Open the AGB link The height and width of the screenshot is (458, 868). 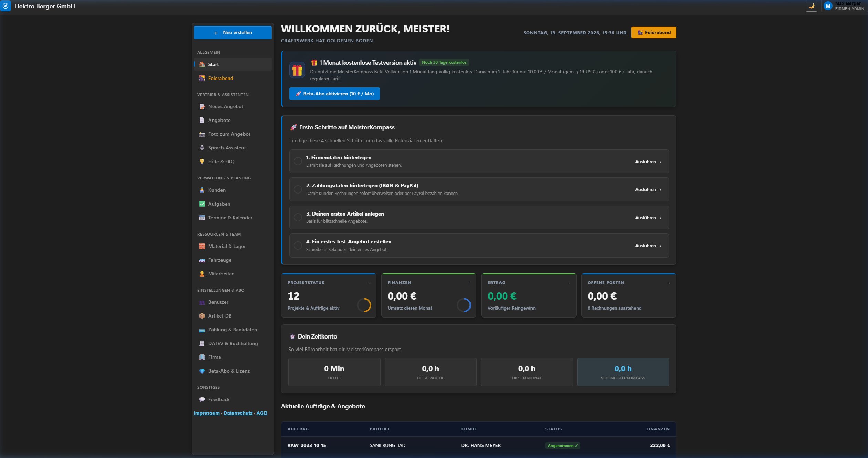tap(262, 413)
